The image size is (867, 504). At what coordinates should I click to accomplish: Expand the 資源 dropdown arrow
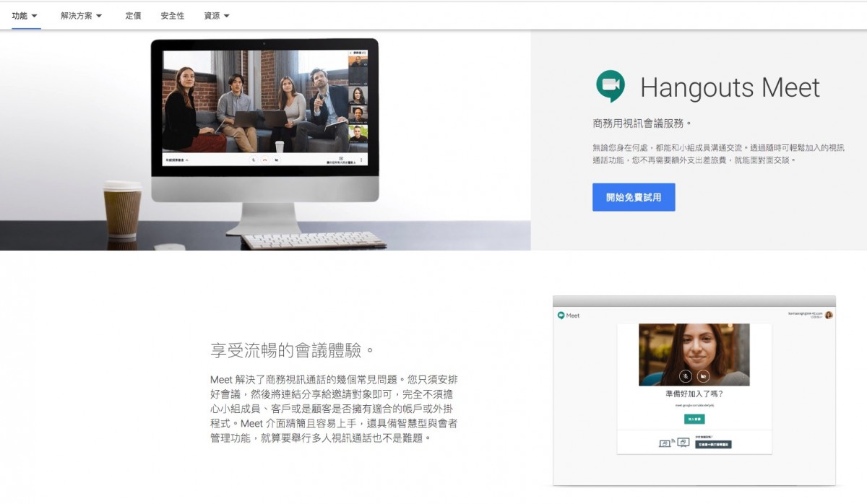[x=226, y=16]
